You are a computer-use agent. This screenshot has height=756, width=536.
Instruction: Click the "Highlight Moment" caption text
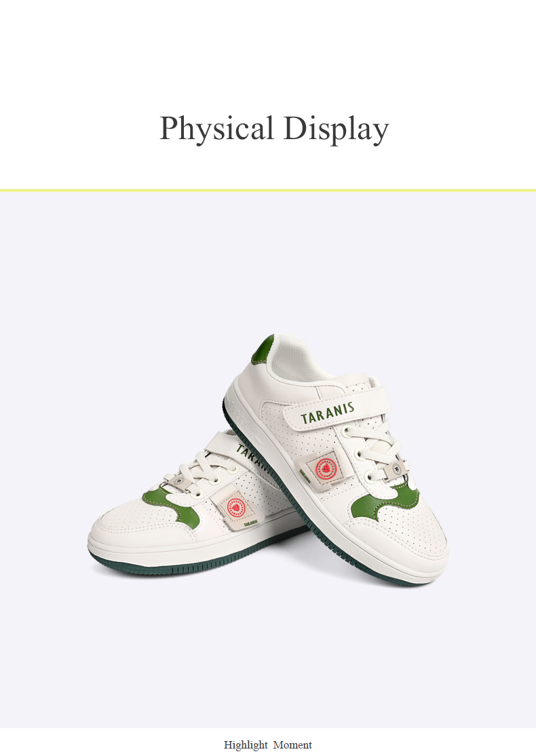pos(268,745)
